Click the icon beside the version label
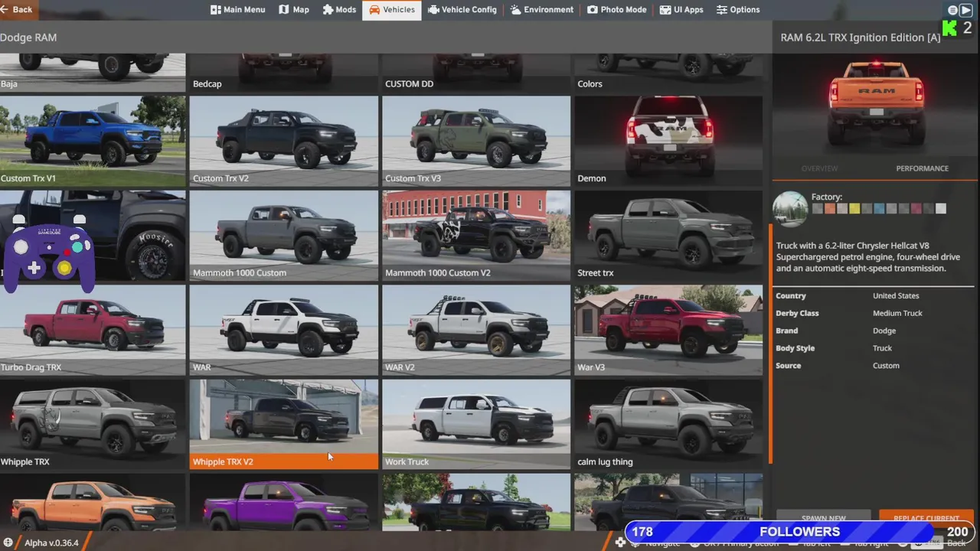Viewport: 980px width, 551px height. pyautogui.click(x=8, y=543)
